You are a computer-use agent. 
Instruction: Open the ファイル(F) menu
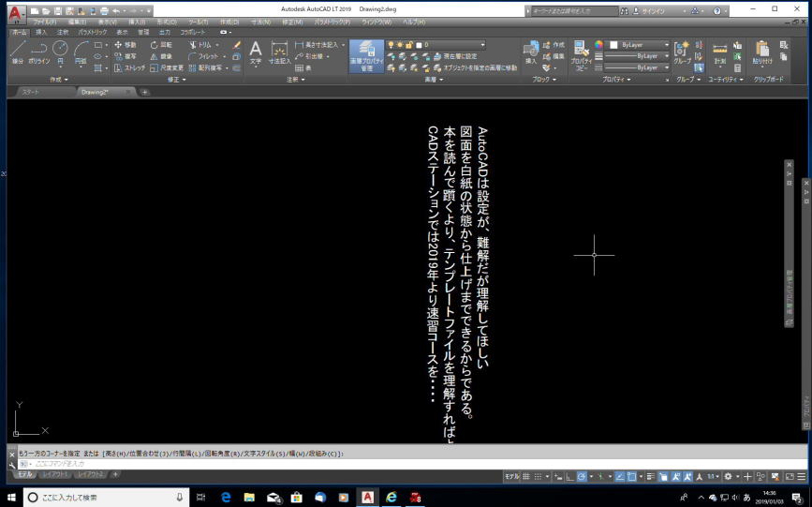pos(45,22)
